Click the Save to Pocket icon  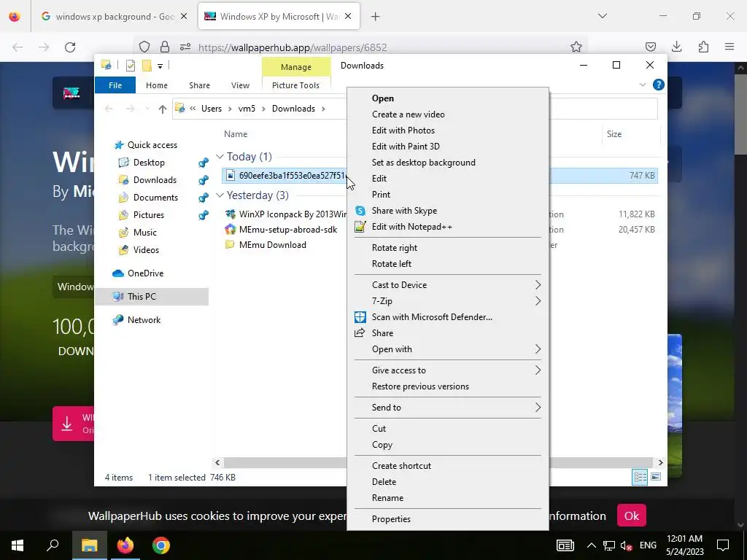click(650, 47)
